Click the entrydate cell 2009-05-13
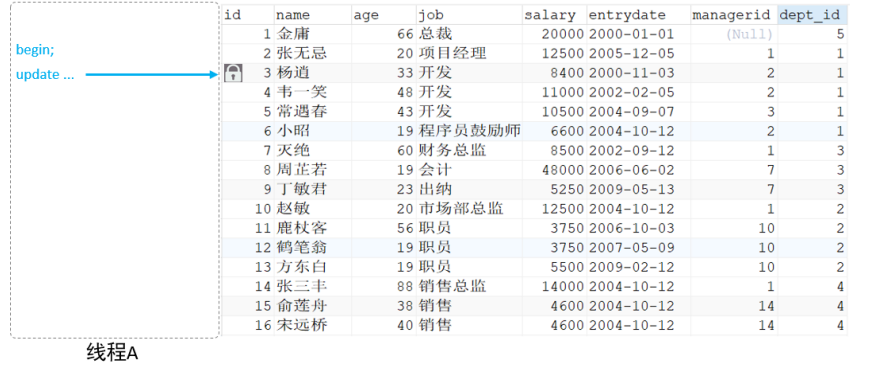The width and height of the screenshot is (874, 378). pyautogui.click(x=639, y=190)
